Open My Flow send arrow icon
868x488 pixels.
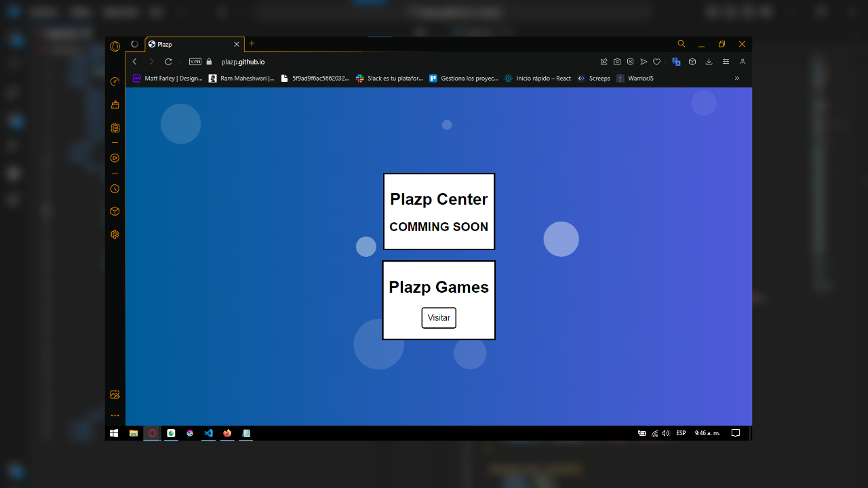coord(644,62)
